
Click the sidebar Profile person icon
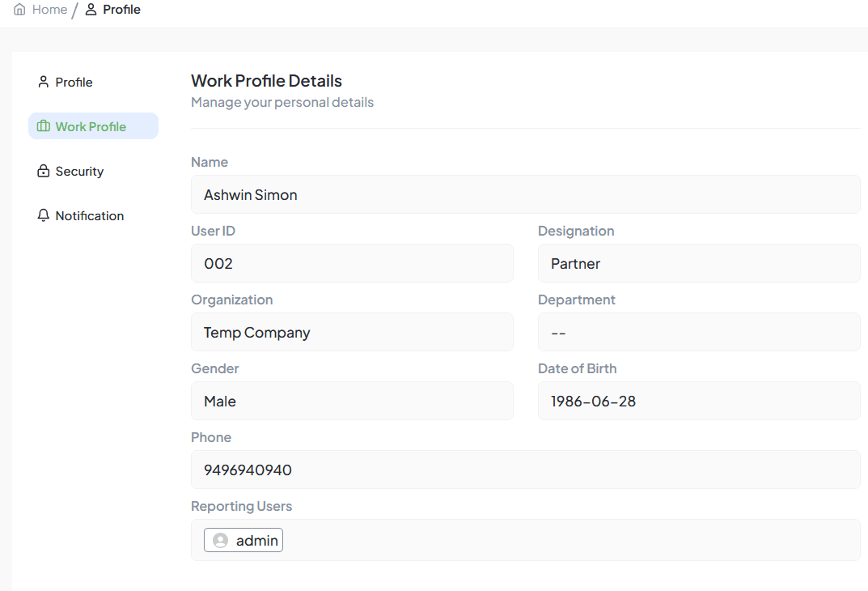pyautogui.click(x=44, y=82)
